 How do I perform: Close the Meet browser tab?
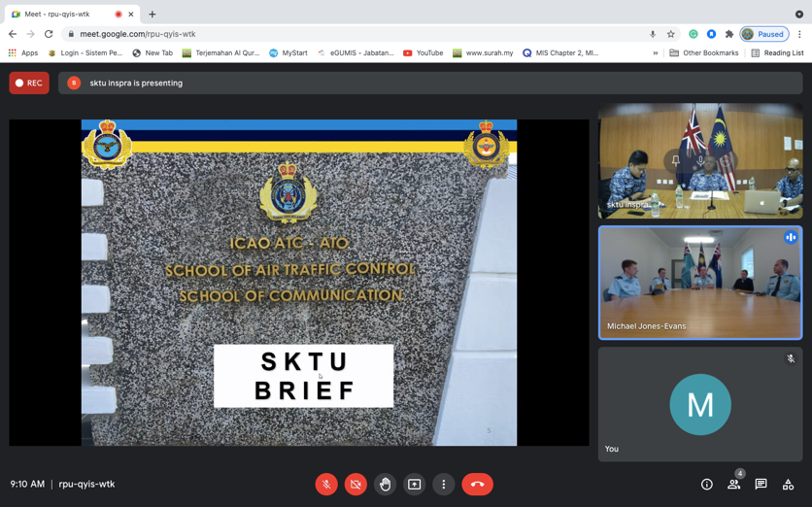[131, 15]
